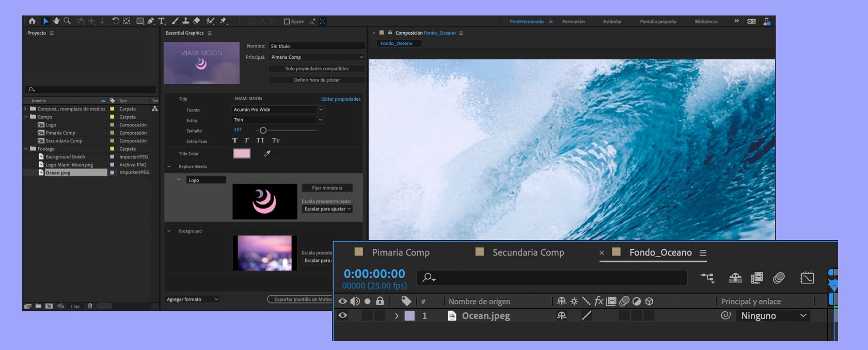Click the audio speaker column icon in timeline
The height and width of the screenshot is (350, 868).
point(355,301)
